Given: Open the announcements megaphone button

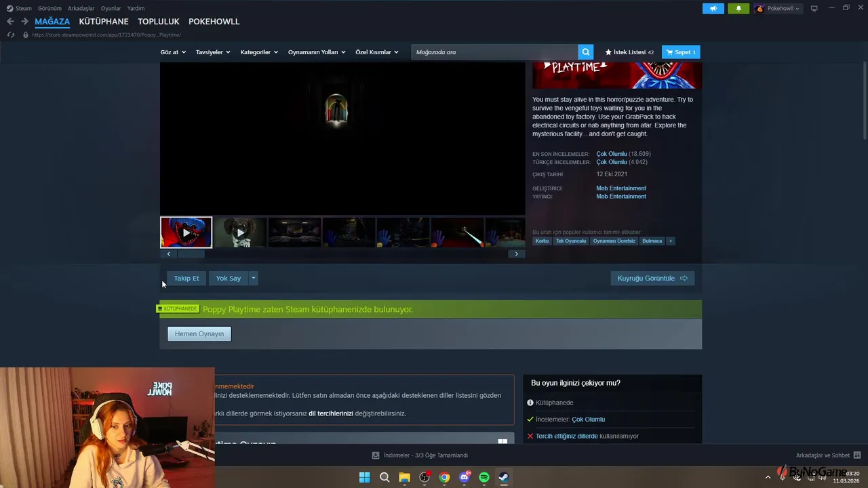Looking at the screenshot, I should coord(713,9).
